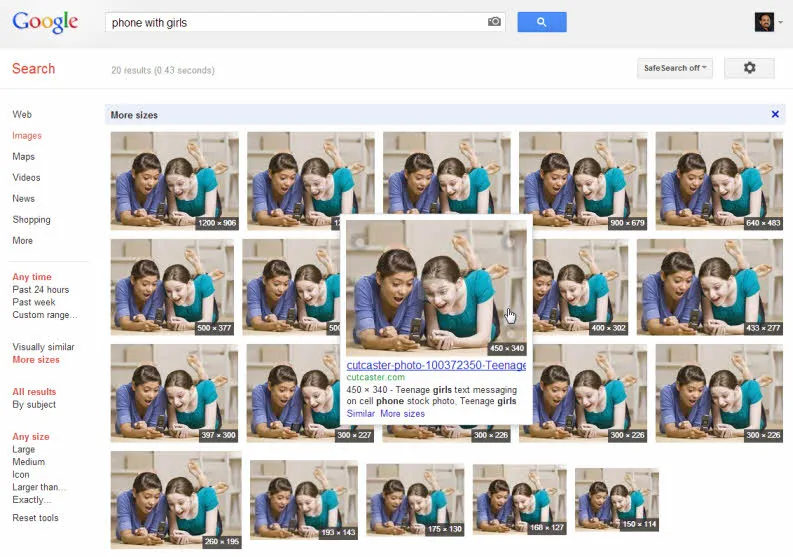Click the Google logo

pos(45,22)
